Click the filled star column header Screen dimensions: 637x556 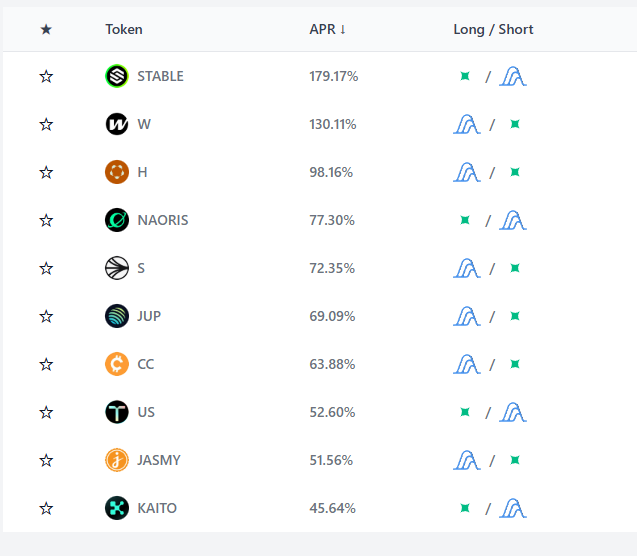46,29
